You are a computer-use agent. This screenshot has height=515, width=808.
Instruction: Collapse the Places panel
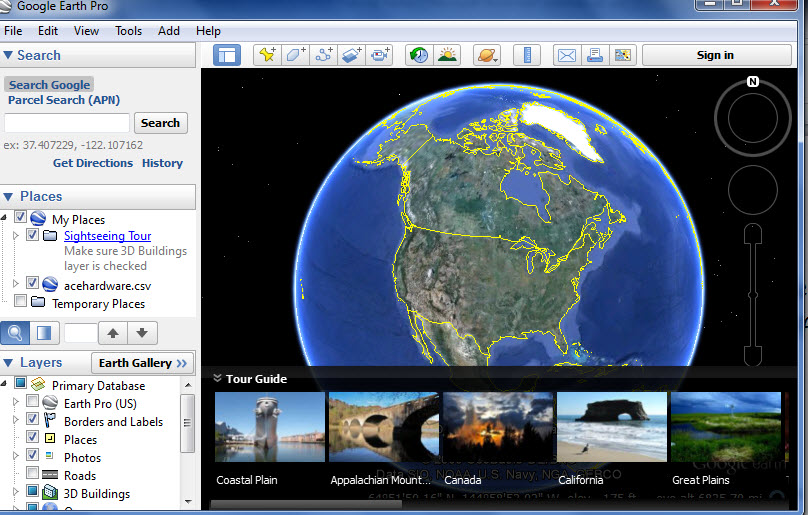[8, 196]
